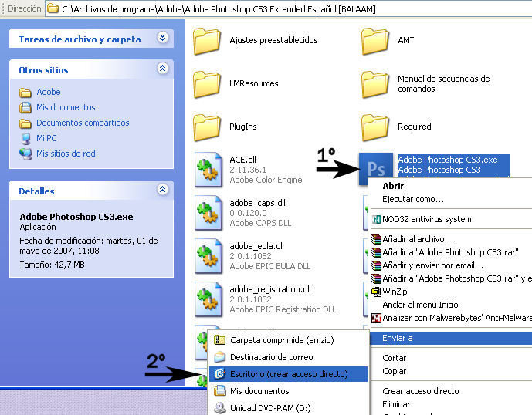Collapse the Otros sitios panel
The height and width of the screenshot is (415, 532).
162,68
